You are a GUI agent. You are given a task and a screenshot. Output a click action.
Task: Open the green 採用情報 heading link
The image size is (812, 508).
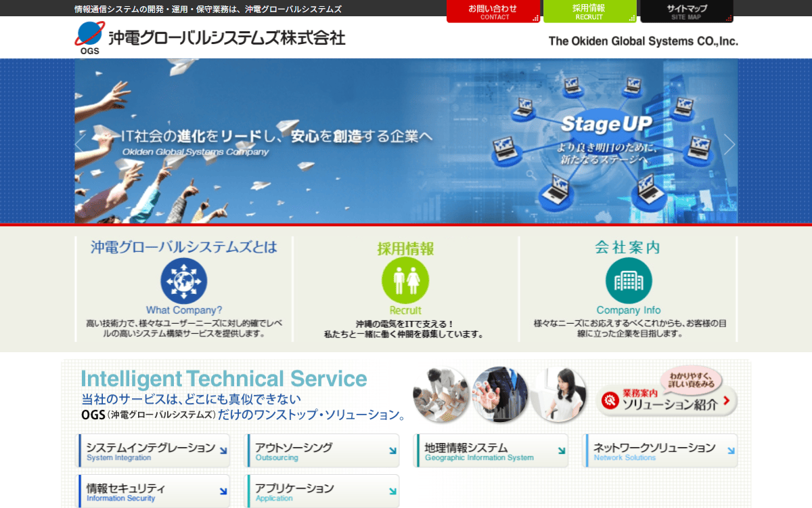(405, 249)
